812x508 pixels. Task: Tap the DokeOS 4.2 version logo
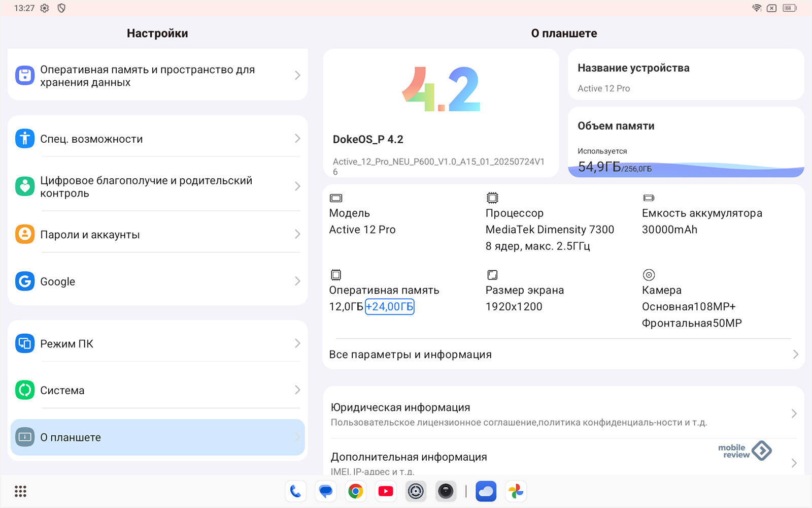[441, 89]
